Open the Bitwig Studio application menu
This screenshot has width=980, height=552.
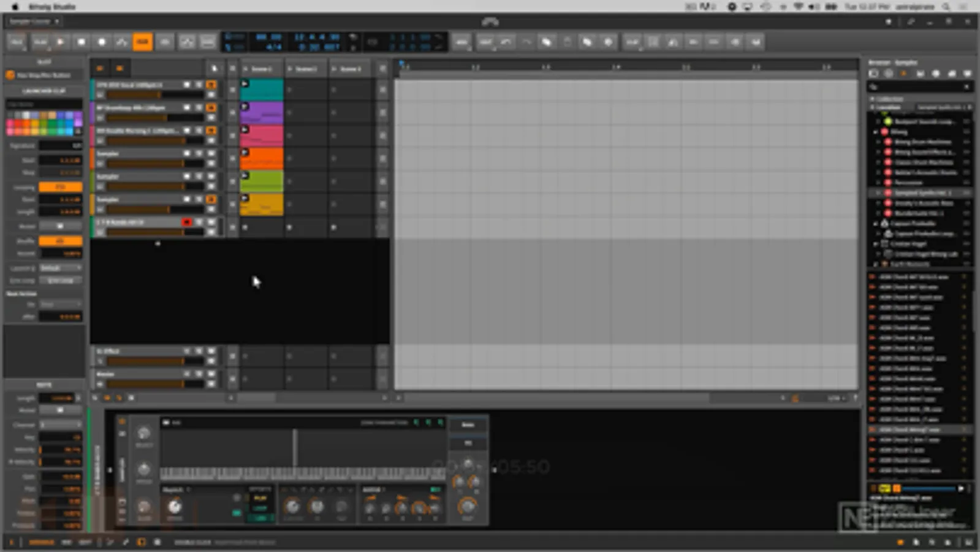[x=52, y=7]
